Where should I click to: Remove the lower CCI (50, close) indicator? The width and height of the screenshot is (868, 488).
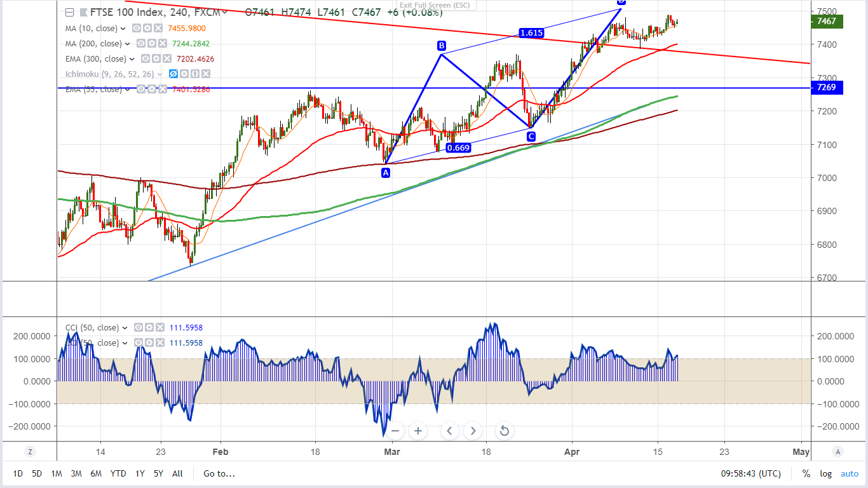159,342
